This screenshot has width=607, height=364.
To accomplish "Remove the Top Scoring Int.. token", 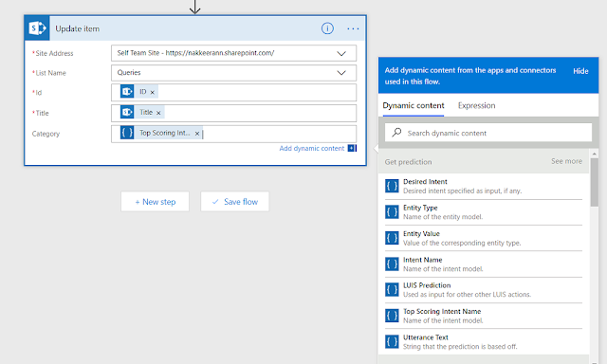I will 197,134.
